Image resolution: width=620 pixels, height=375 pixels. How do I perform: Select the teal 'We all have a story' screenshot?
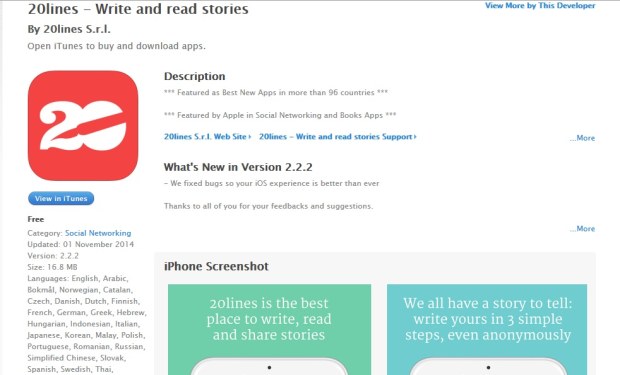pos(487,330)
